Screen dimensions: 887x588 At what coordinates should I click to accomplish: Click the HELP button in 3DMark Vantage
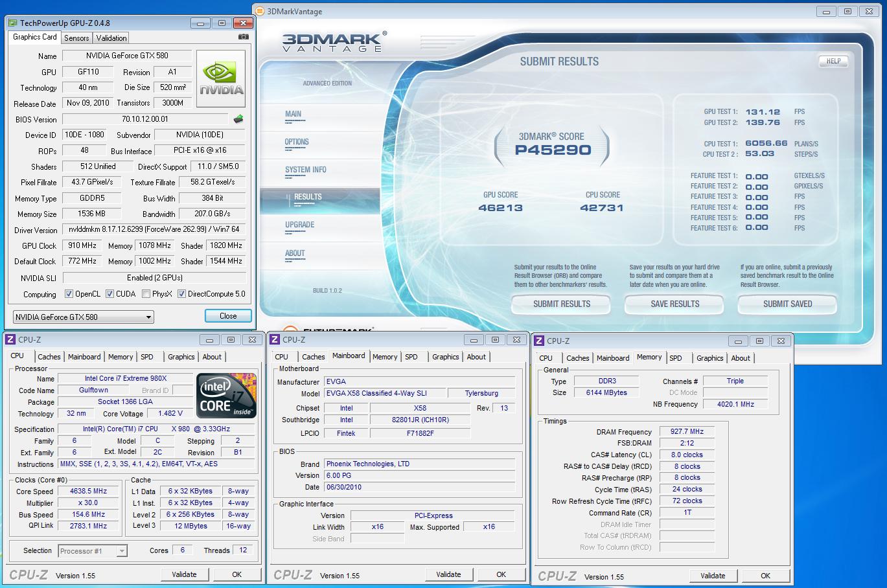833,62
